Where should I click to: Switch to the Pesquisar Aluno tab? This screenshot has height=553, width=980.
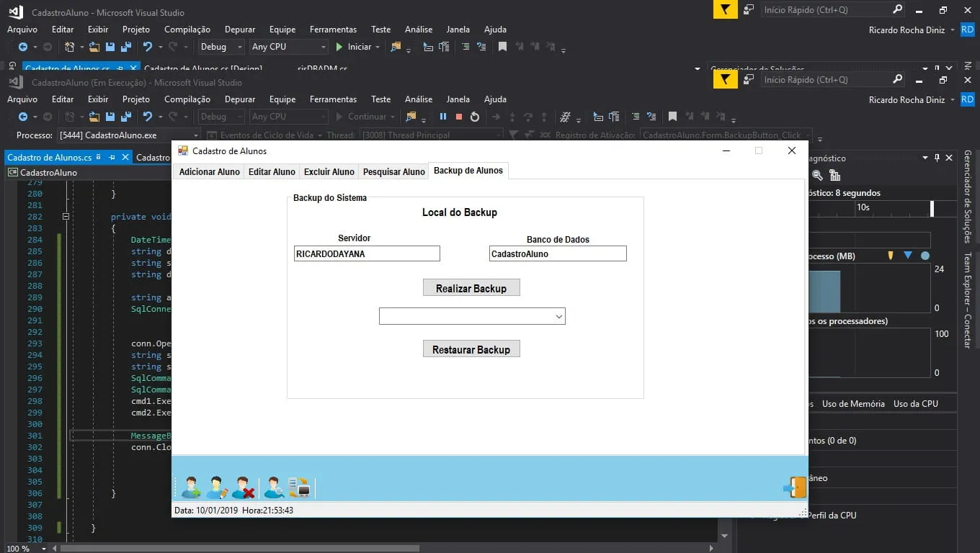[393, 171]
